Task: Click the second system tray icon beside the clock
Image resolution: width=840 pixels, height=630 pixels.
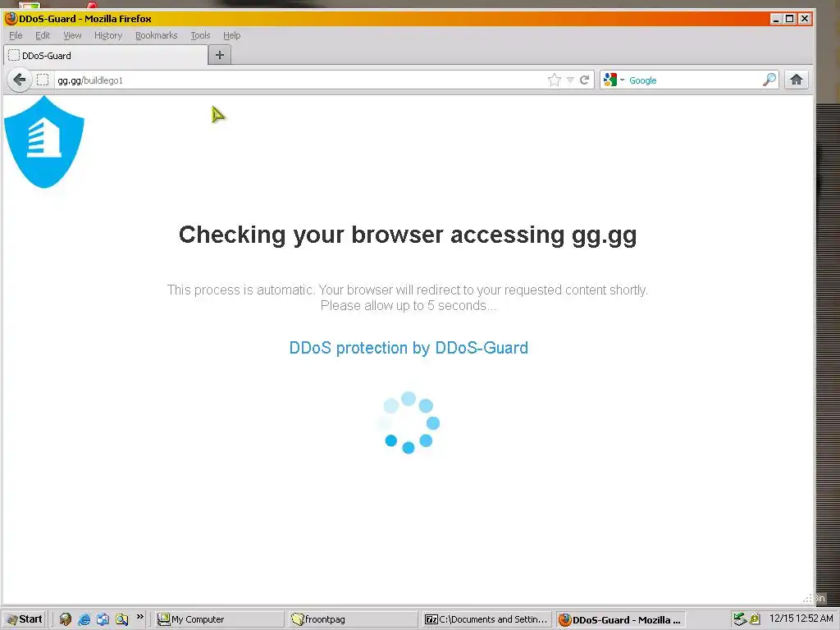Action: point(755,619)
